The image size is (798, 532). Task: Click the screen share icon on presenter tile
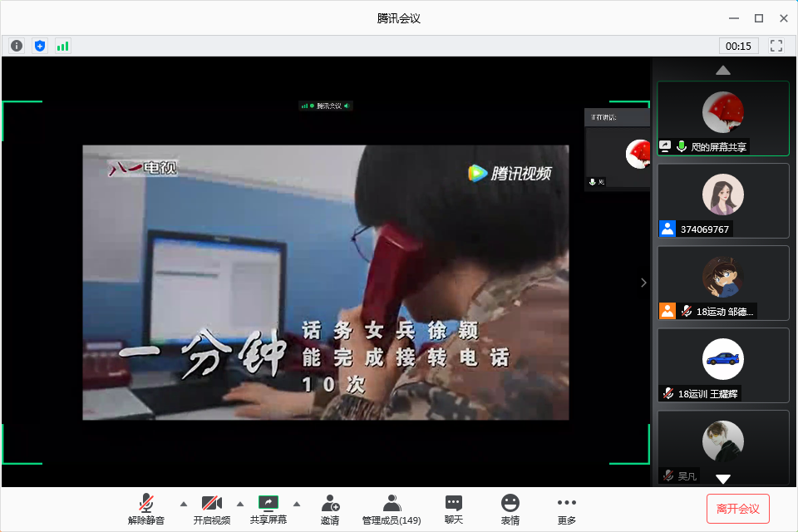point(665,146)
